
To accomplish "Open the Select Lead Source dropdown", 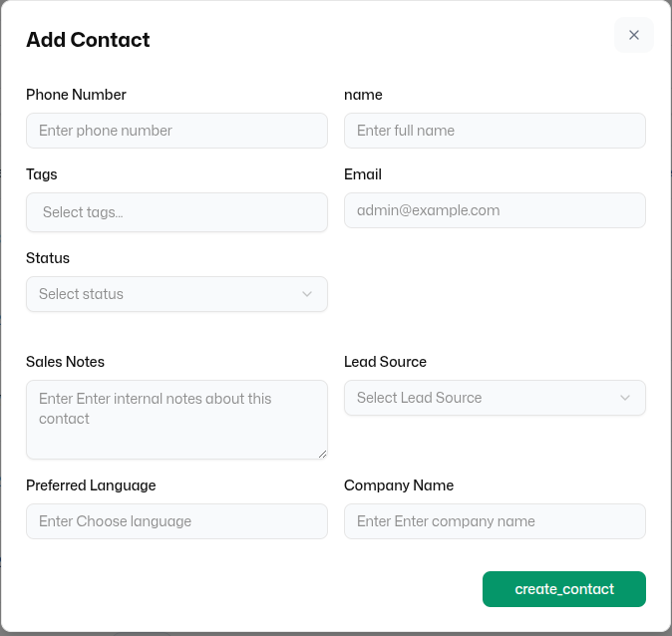I will [495, 398].
